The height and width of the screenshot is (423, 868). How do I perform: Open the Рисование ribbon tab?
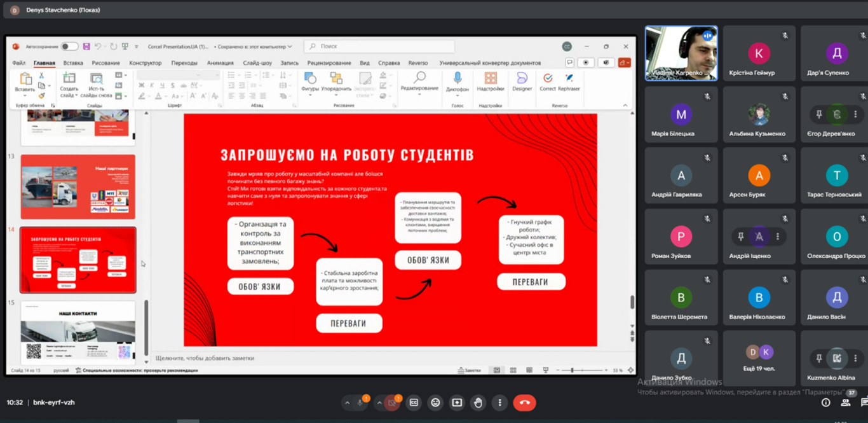coord(105,63)
